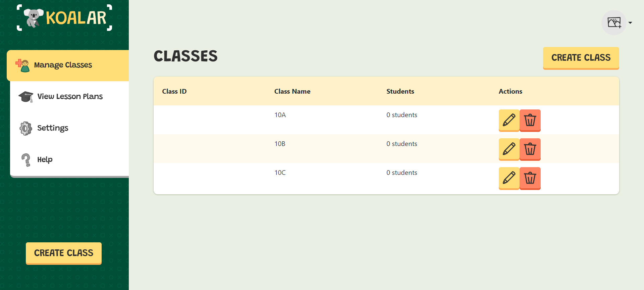The image size is (644, 290).
Task: Click the graduation cap lesson plans icon
Action: 26,97
